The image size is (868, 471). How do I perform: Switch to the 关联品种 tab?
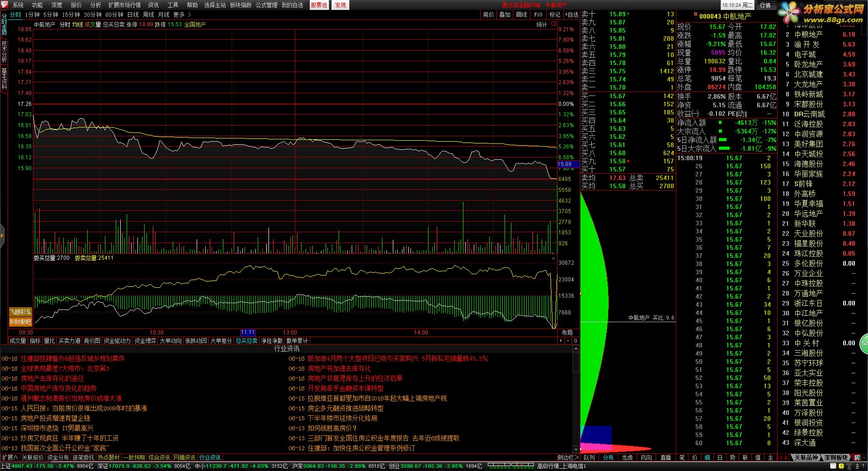pos(807,458)
